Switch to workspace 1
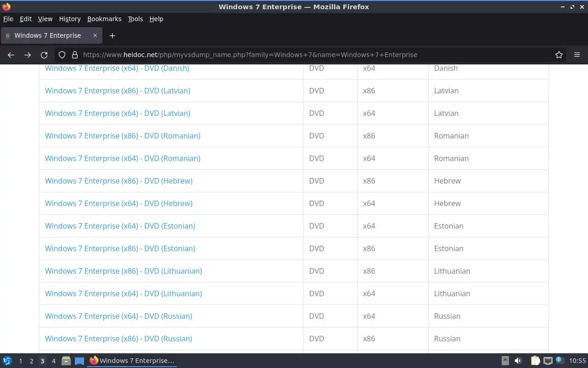This screenshot has width=588, height=368. tap(20, 361)
